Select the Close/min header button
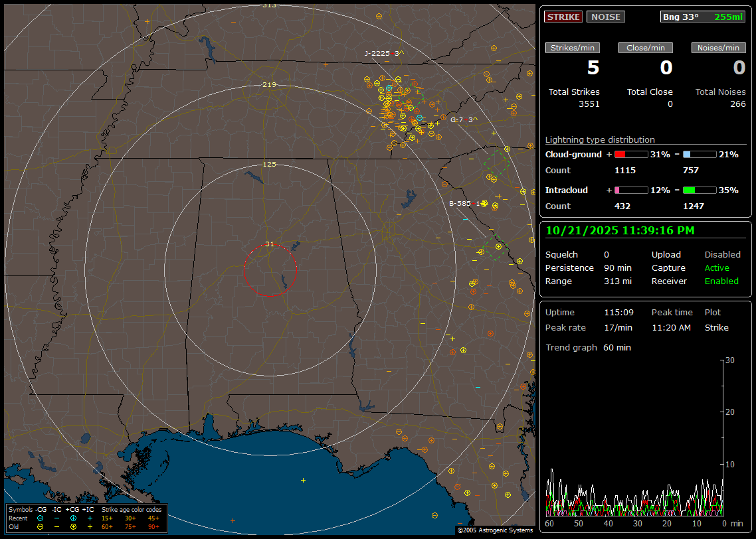Viewport: 756px width, 539px height. click(x=646, y=48)
